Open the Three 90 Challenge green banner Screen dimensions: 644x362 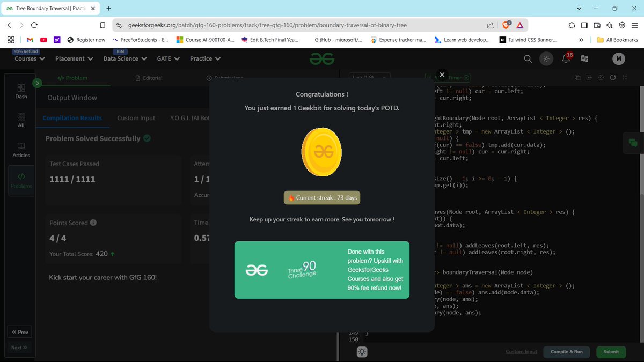pos(322,270)
